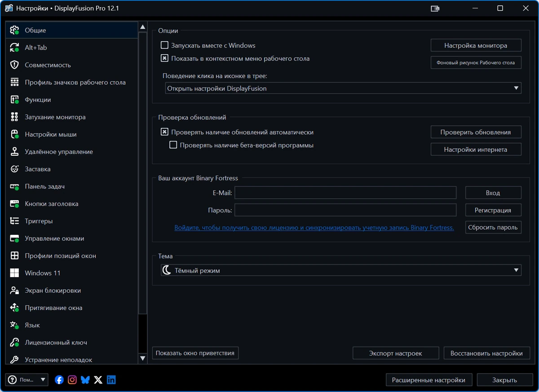
Task: Click the Binary Fortress license sync link
Action: coord(314,228)
